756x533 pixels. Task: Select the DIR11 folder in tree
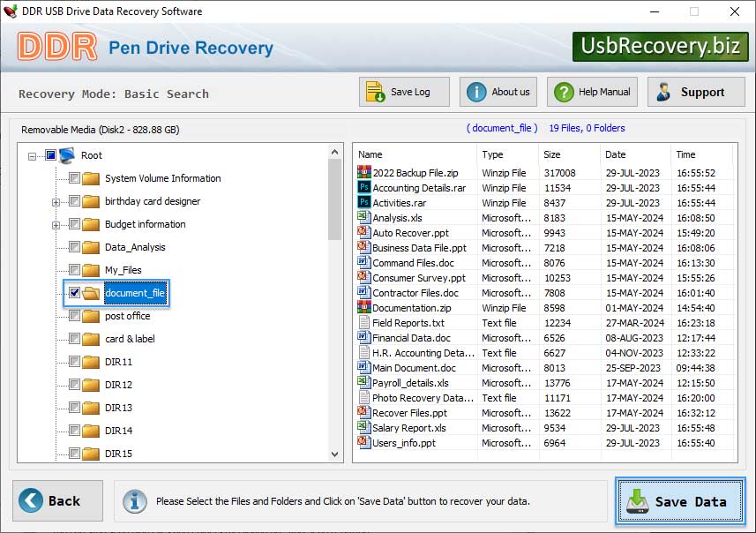[118, 362]
